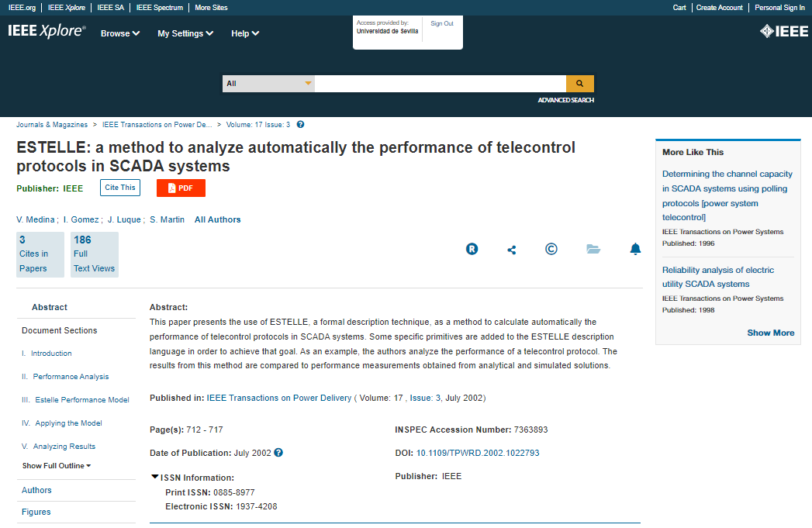Click the share icon
Image resolution: width=812 pixels, height=528 pixels.
coord(511,250)
